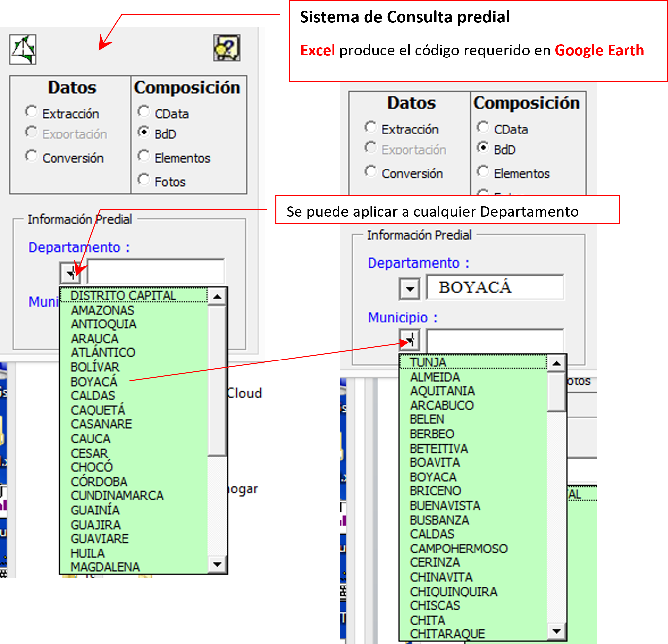
Task: Click Departamento field showing BOYACÁ
Action: tap(495, 287)
